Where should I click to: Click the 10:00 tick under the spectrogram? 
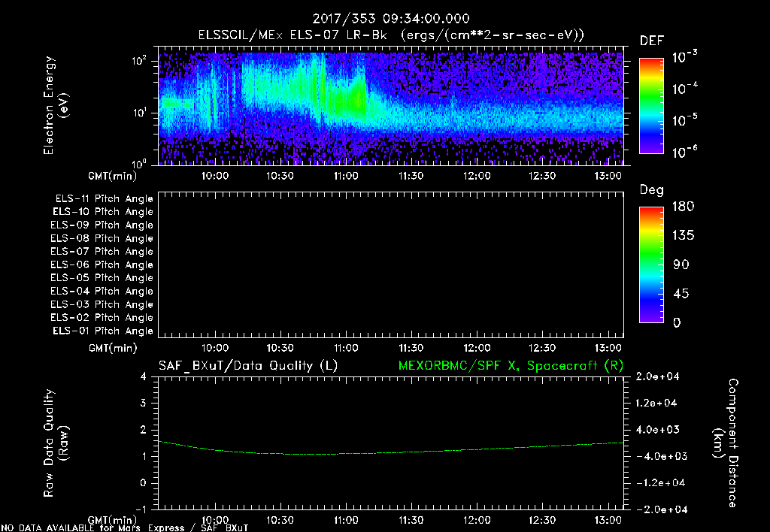(215, 176)
